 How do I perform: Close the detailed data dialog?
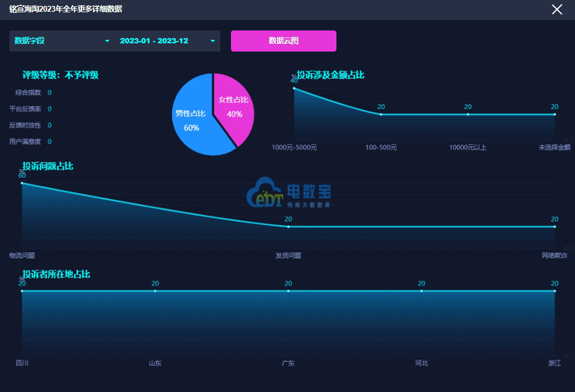pos(557,9)
